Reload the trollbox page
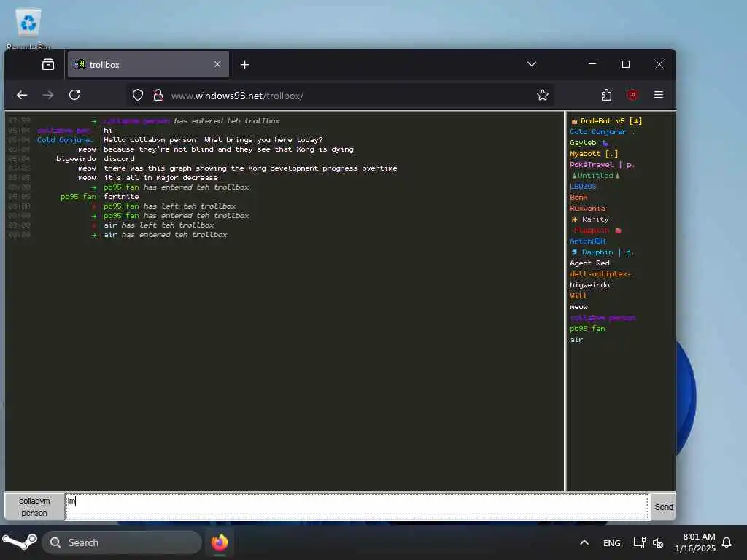 tap(74, 95)
